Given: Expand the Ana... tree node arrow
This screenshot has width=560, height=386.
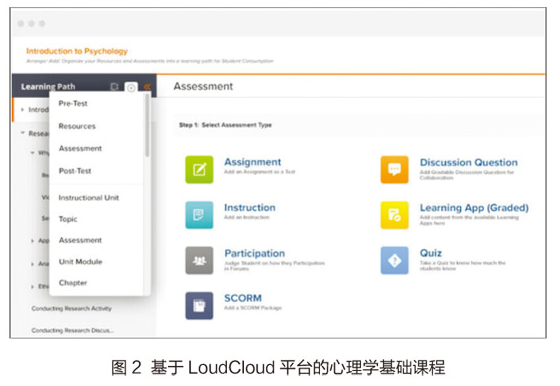Looking at the screenshot, I should pos(32,264).
